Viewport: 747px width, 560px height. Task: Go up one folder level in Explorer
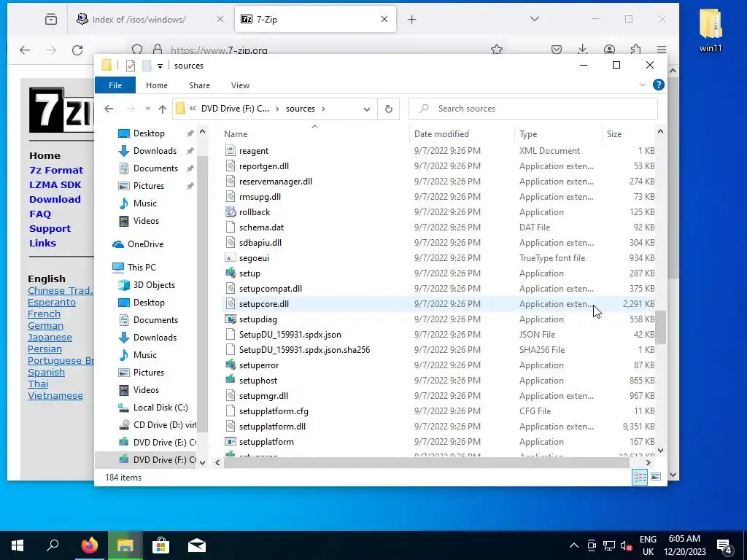(x=163, y=109)
